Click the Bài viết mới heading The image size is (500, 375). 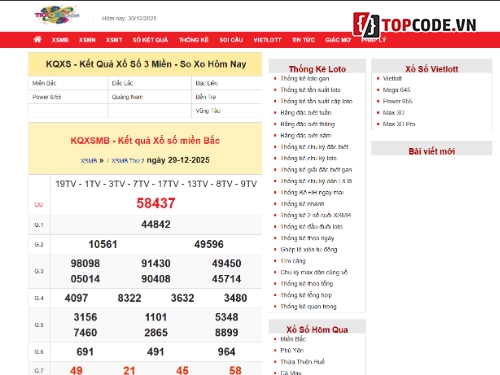[432, 151]
